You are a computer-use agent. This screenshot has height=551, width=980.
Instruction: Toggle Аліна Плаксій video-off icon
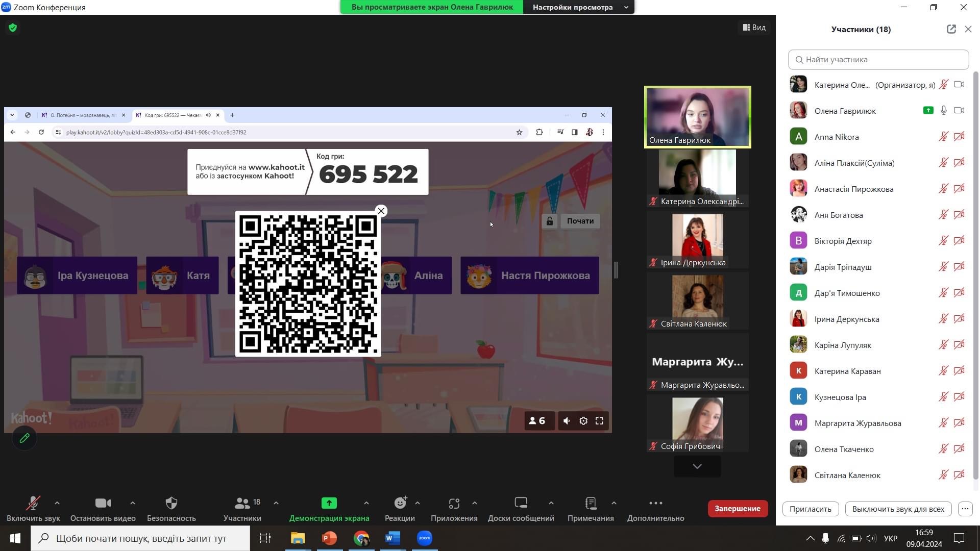tap(959, 163)
